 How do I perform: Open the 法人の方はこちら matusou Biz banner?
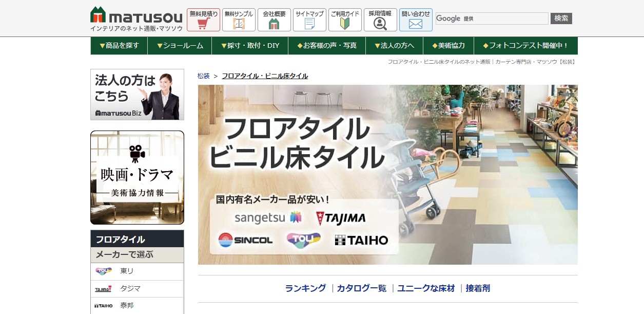137,95
